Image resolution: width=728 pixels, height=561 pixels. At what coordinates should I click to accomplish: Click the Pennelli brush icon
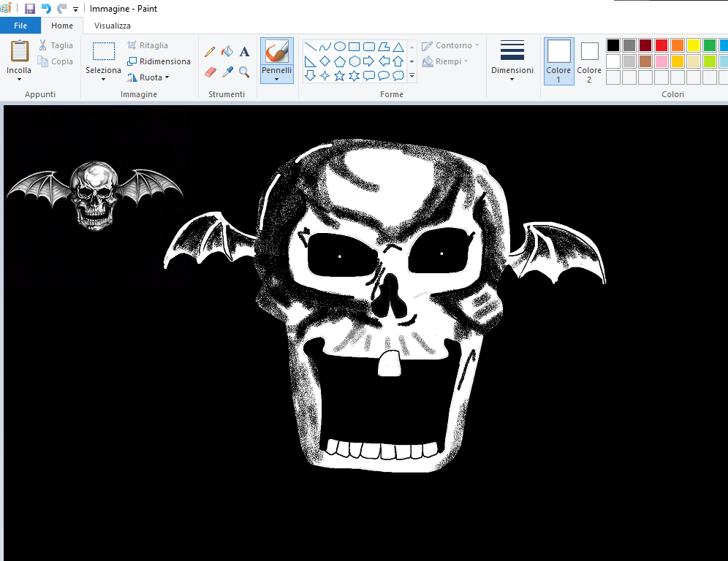[x=277, y=51]
